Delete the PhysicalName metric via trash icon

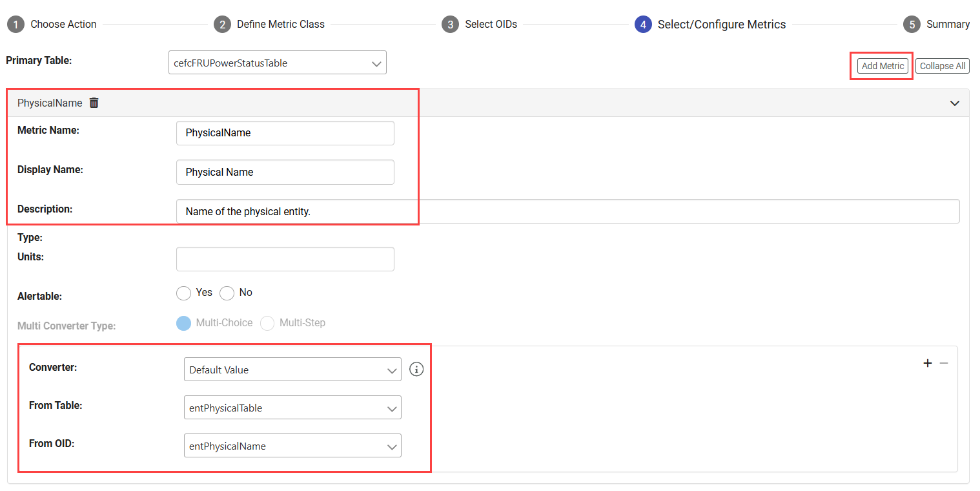pyautogui.click(x=94, y=103)
